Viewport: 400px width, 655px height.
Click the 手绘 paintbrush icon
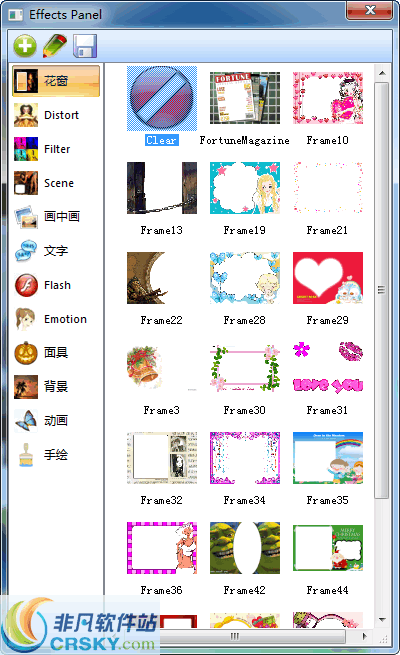(x=26, y=455)
